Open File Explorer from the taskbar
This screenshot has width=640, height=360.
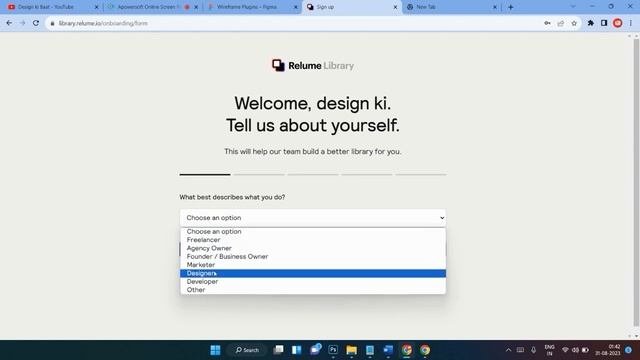[x=351, y=350]
